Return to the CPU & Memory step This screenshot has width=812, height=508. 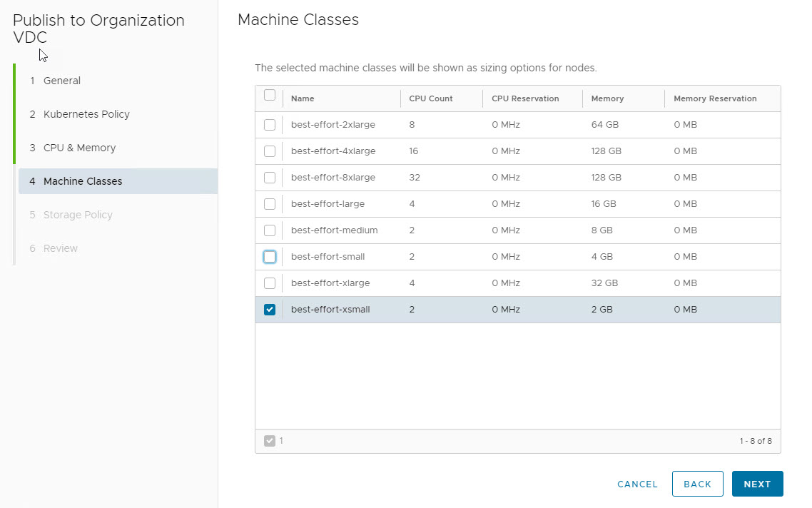pos(79,148)
